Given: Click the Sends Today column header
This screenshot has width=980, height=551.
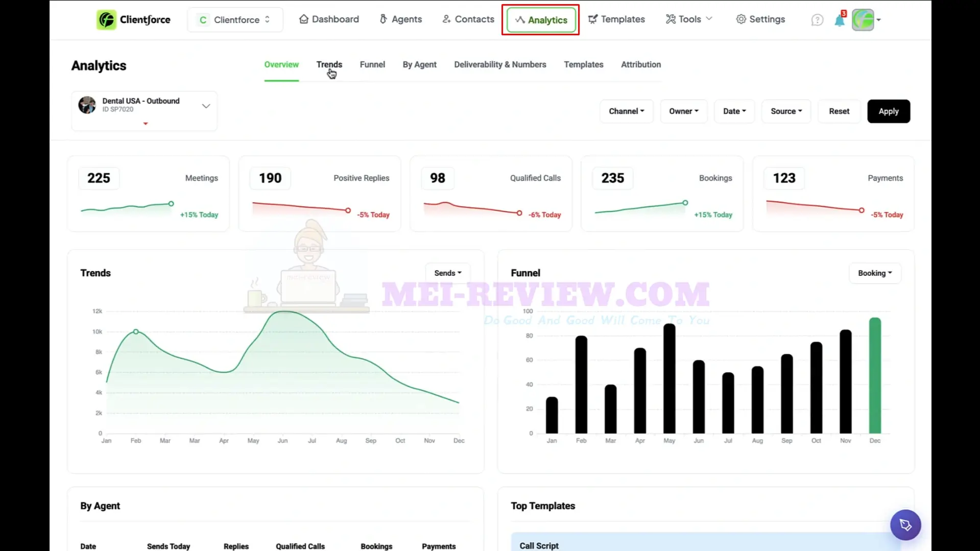Looking at the screenshot, I should pyautogui.click(x=169, y=546).
